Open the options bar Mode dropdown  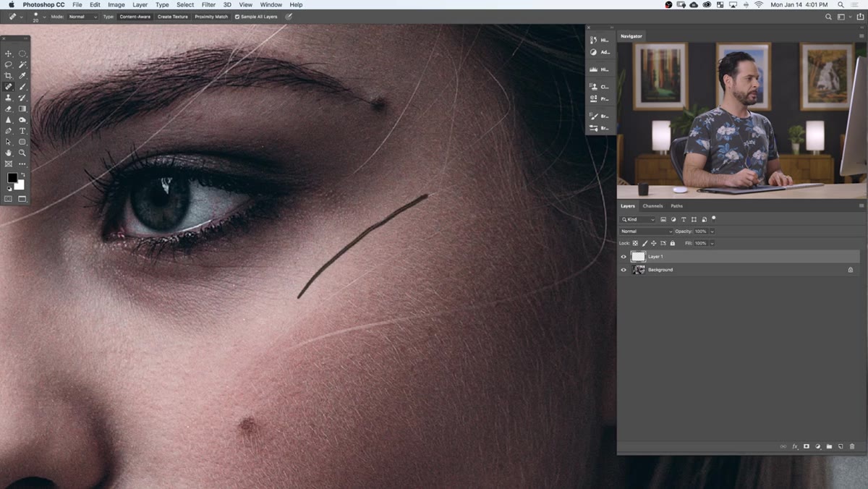tap(82, 16)
